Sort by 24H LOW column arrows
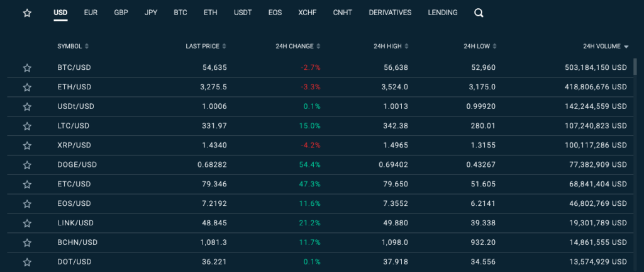This screenshot has width=644, height=272. pos(494,47)
